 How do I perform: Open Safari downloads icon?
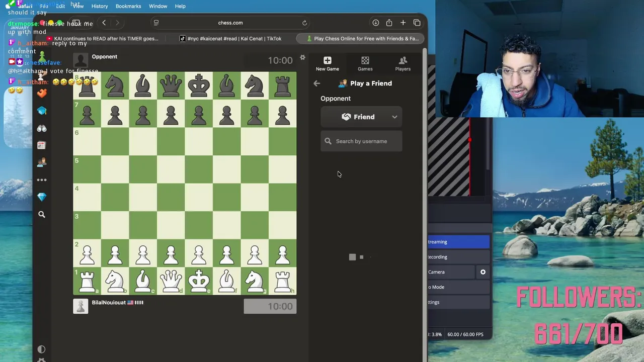coord(375,23)
